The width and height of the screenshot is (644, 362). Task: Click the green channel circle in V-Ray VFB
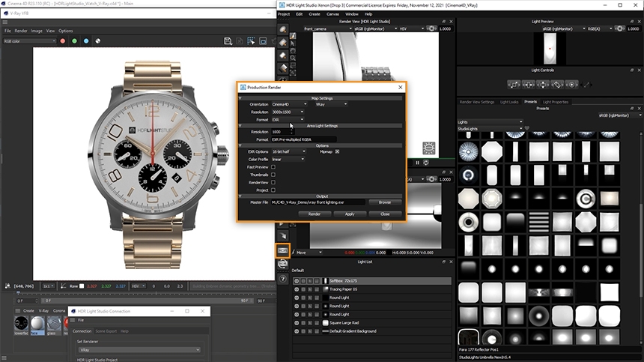(x=74, y=41)
